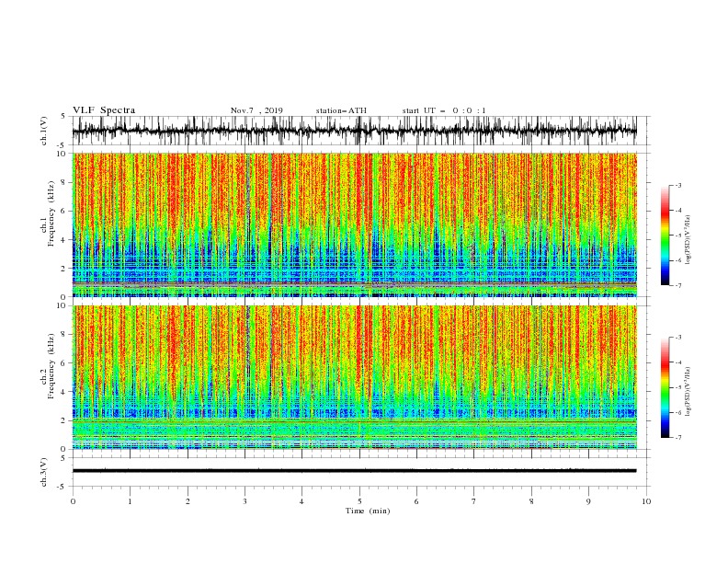Click the "5" tick on ch.1(V) axis

coord(63,116)
